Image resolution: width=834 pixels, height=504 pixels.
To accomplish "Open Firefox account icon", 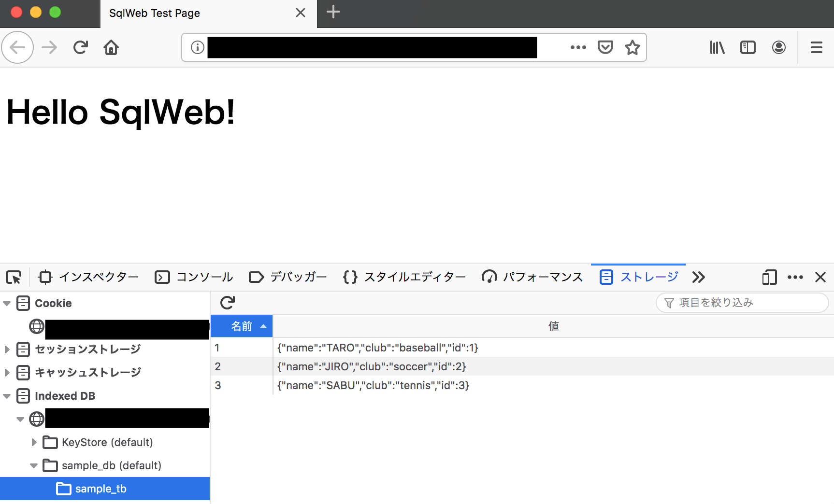I will click(x=778, y=47).
